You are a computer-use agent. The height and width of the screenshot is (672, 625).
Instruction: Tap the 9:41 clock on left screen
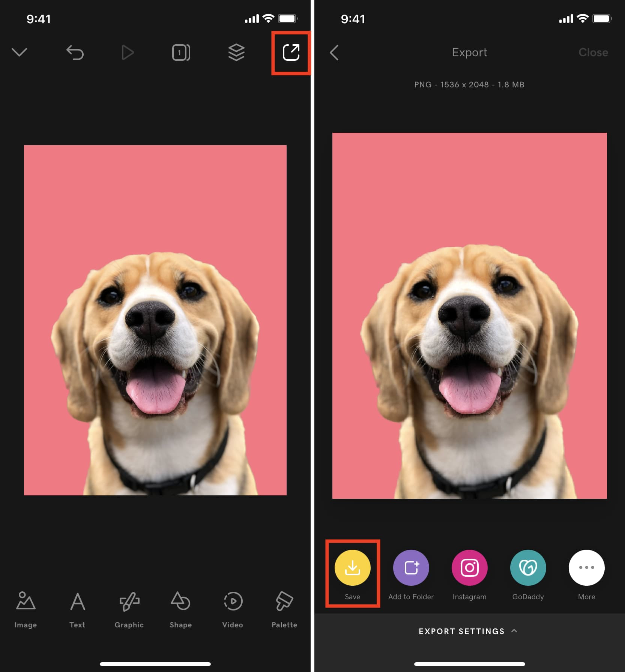click(38, 19)
